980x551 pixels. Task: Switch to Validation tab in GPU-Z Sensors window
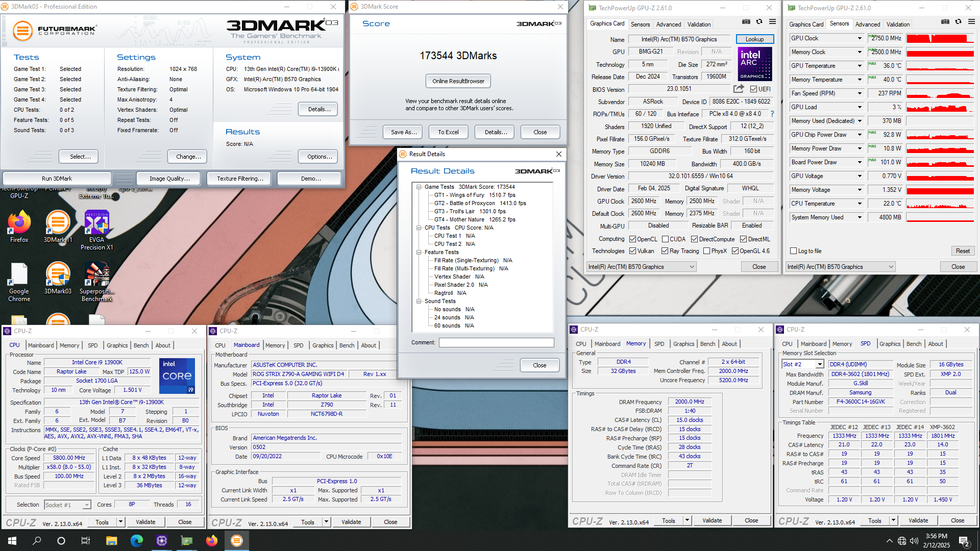tap(898, 24)
